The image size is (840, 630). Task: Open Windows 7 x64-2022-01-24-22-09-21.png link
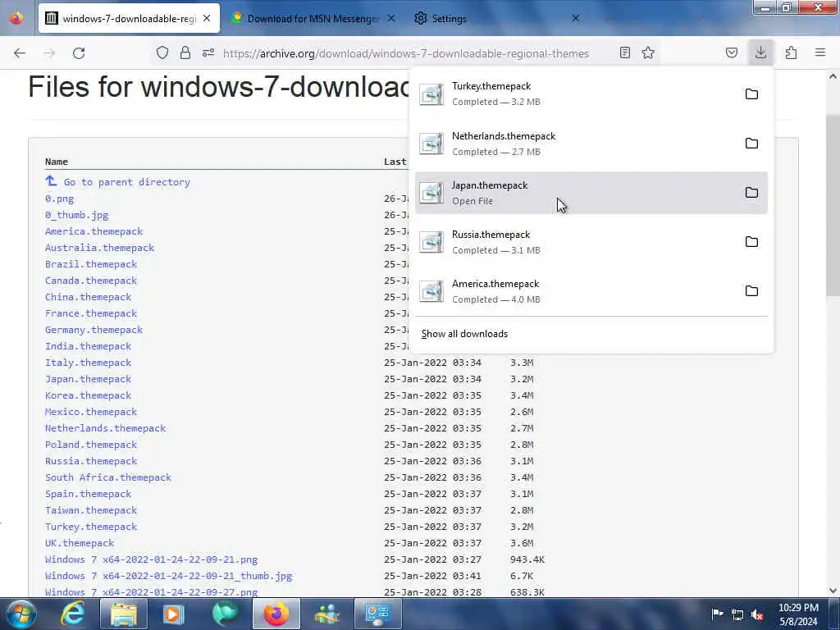tap(151, 559)
